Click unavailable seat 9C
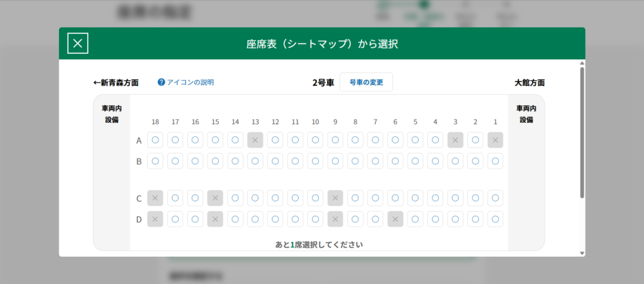Screen dimensions: 644x284 pyautogui.click(x=335, y=198)
